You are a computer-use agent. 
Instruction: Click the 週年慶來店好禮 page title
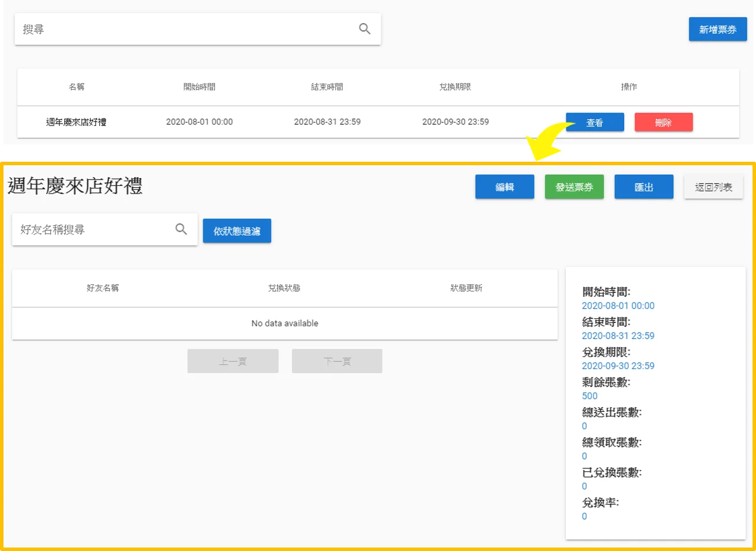coord(75,186)
